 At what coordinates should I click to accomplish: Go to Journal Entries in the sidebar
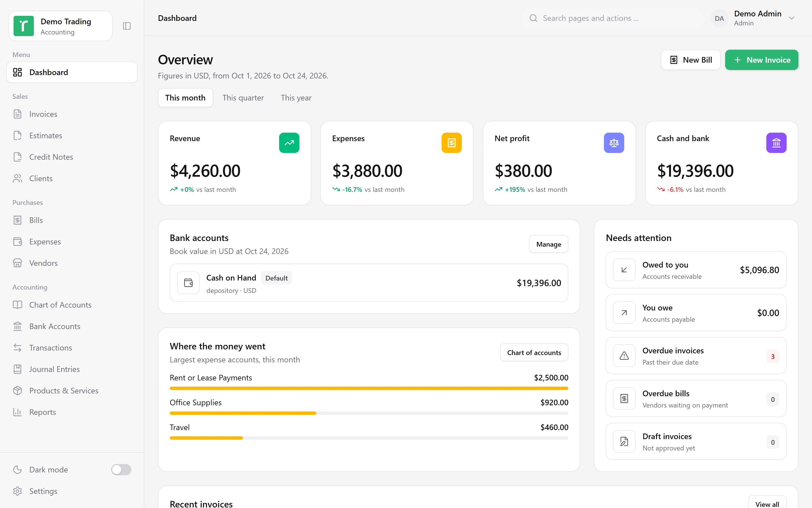[x=72, y=369]
